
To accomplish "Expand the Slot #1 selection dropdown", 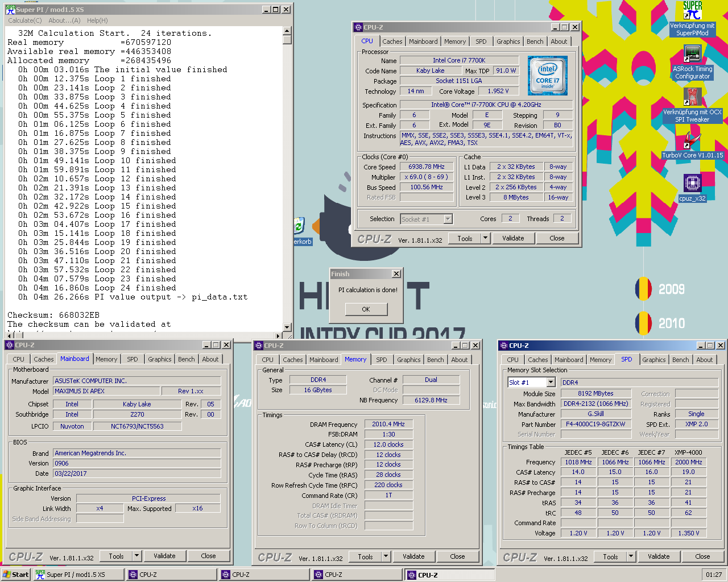I will coord(551,383).
